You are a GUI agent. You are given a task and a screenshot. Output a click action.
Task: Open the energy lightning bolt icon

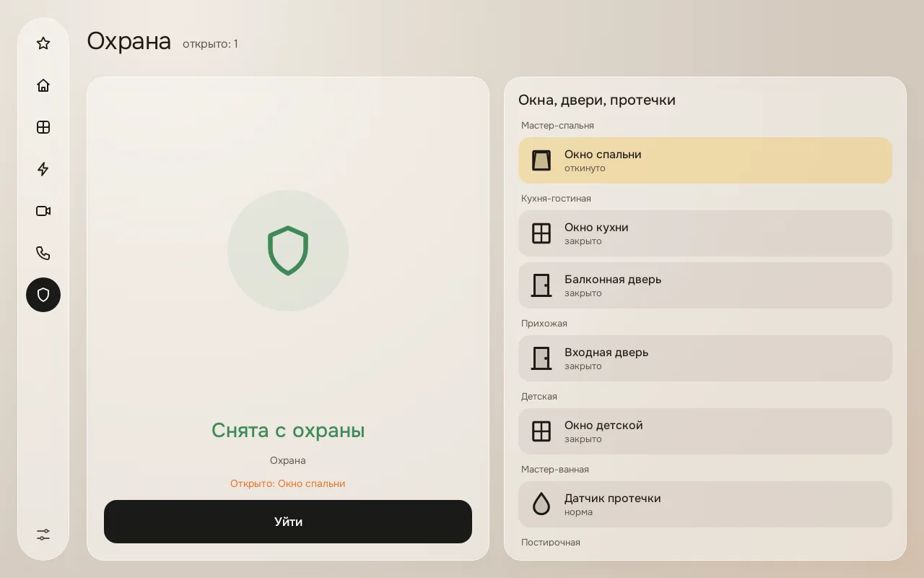click(x=43, y=169)
